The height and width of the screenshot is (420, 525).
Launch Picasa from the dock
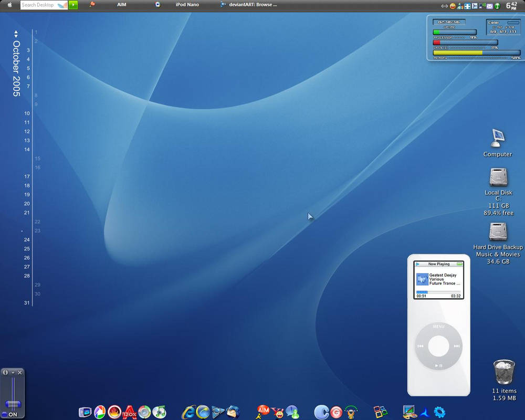click(x=100, y=412)
